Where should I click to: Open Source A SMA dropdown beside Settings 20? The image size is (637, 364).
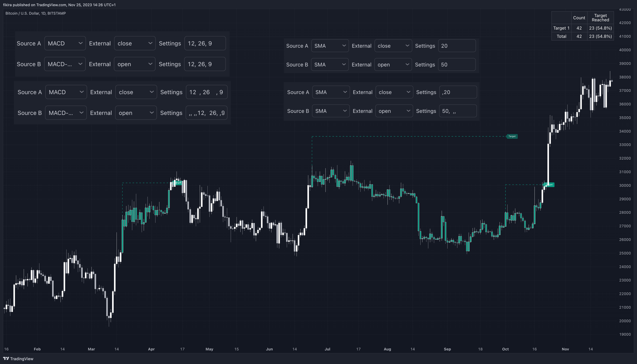330,46
